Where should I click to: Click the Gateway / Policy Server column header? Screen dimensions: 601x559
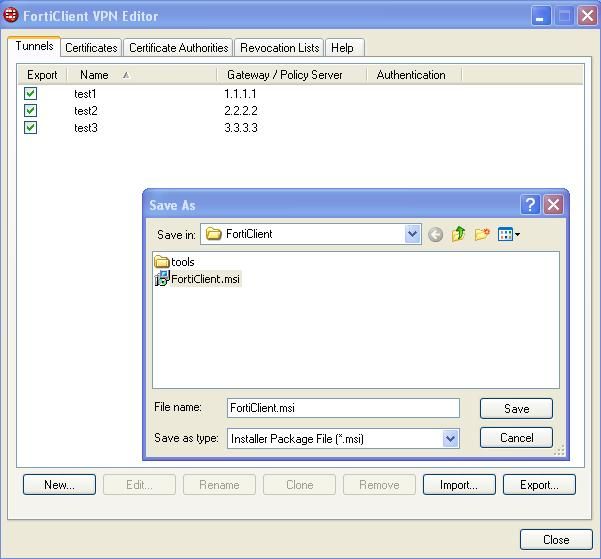292,75
